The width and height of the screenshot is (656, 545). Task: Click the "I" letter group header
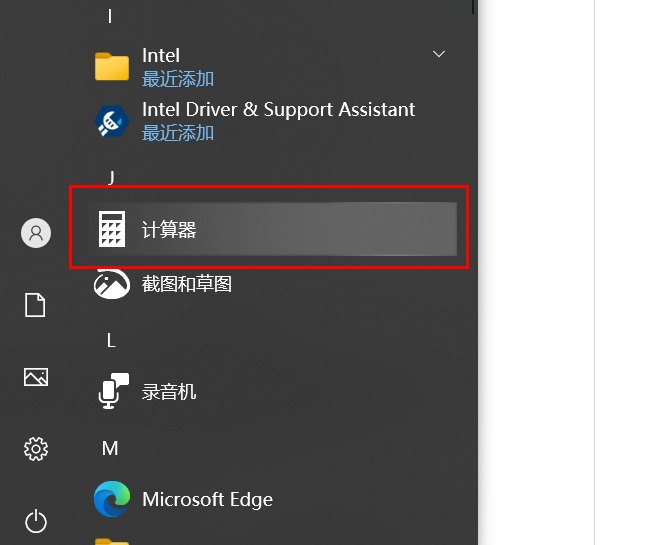click(x=109, y=16)
